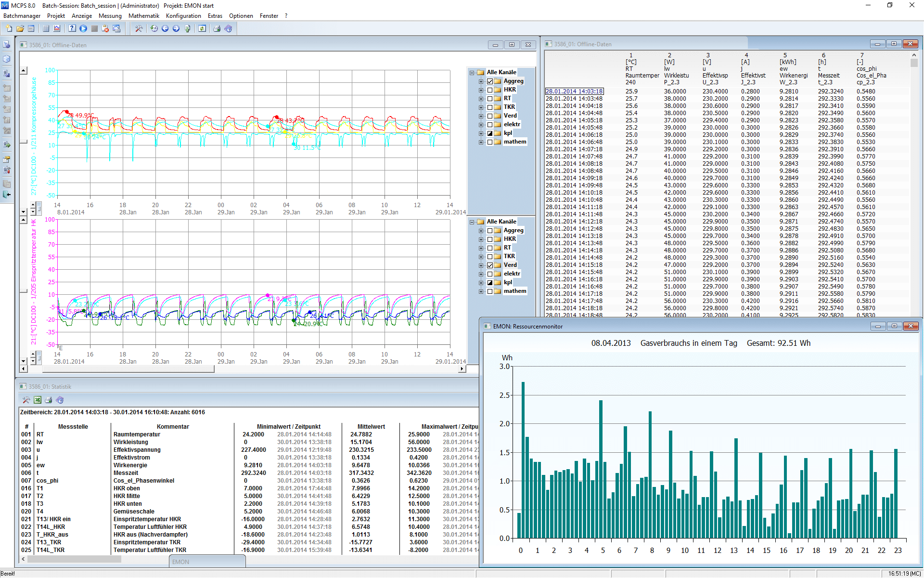Click the blue play measurement icon in toolbar
The height and width of the screenshot is (578, 924).
point(83,28)
